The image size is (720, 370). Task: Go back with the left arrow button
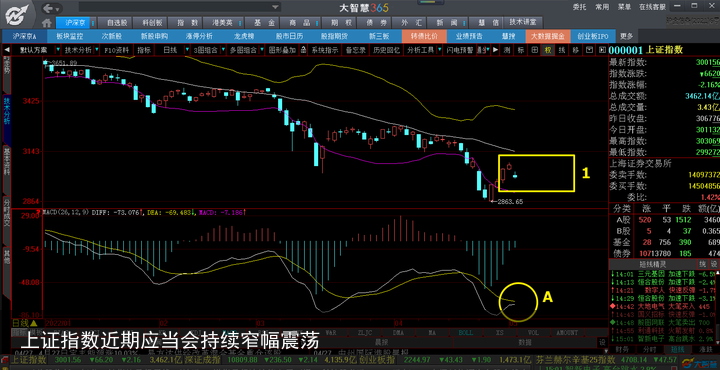coord(47,8)
